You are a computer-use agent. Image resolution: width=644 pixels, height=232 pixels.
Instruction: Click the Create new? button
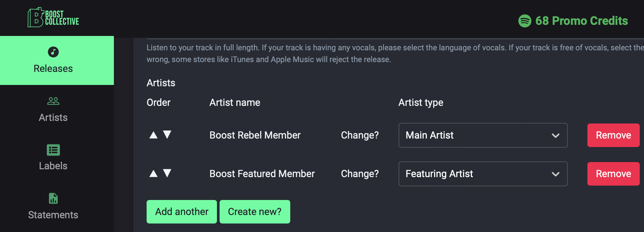(x=255, y=211)
